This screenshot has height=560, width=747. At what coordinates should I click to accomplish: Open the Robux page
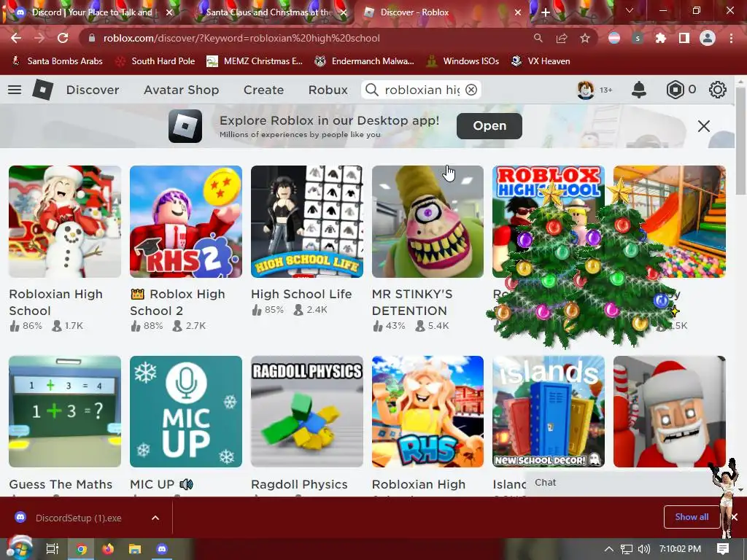(x=328, y=90)
